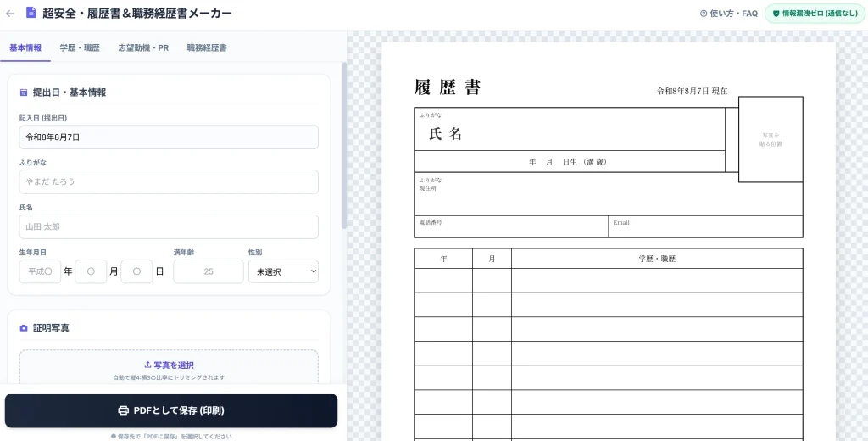Viewport: 868px width, 441px height.
Task: Click the 生年月日 field label
Action: (x=33, y=252)
